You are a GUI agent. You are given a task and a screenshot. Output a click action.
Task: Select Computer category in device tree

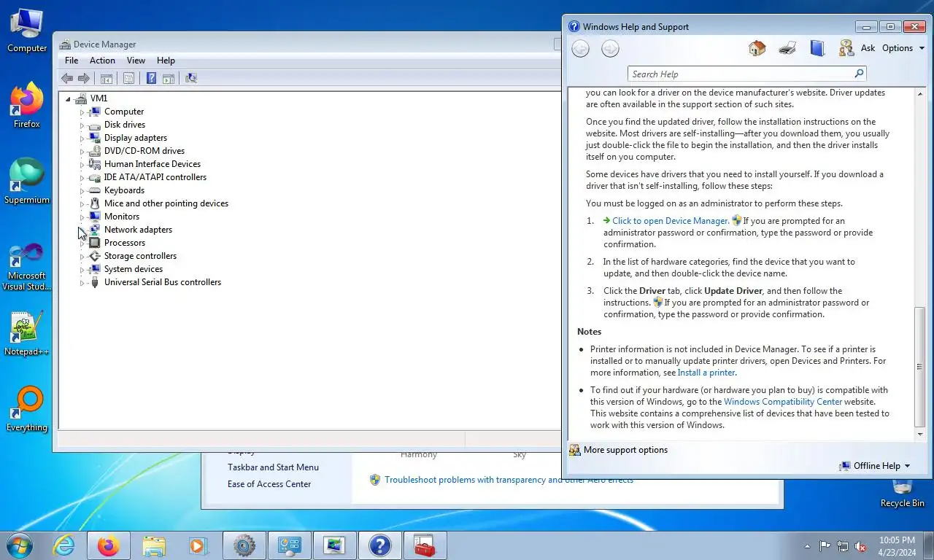[x=124, y=112]
